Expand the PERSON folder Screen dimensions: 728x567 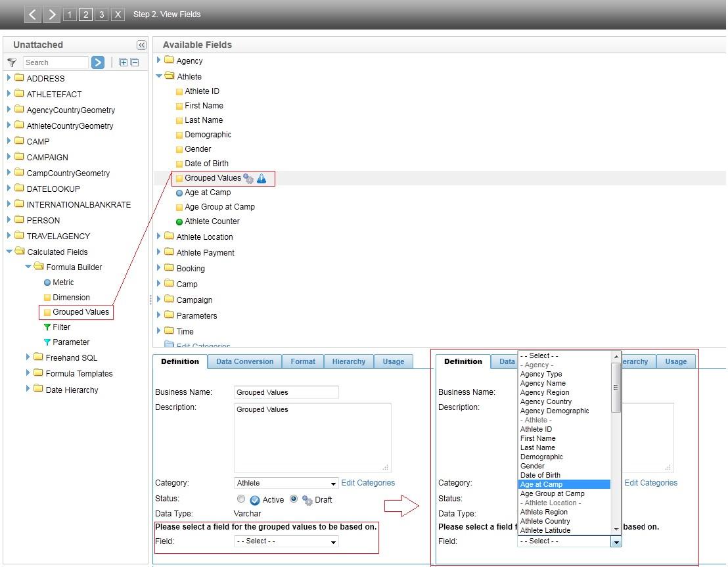coord(9,220)
